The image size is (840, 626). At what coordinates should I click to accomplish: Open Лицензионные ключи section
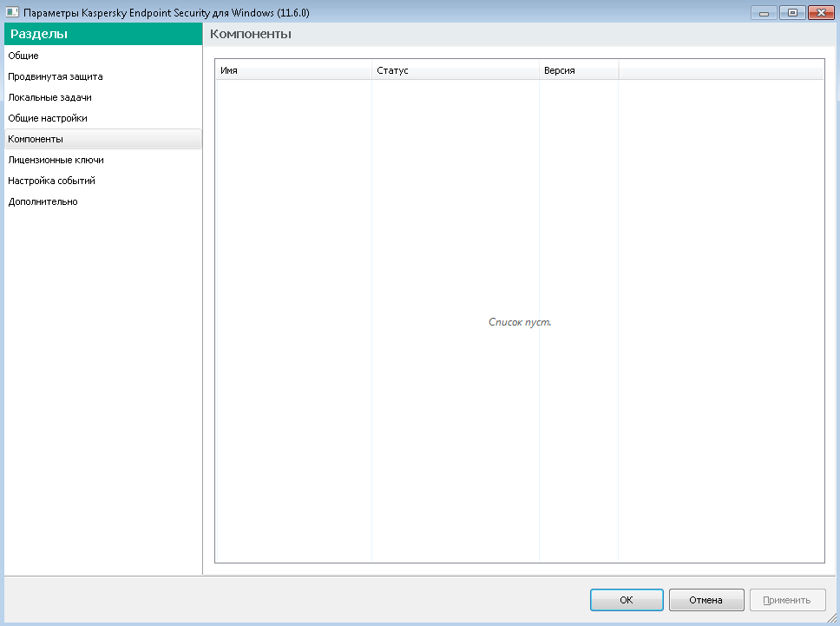coord(56,160)
